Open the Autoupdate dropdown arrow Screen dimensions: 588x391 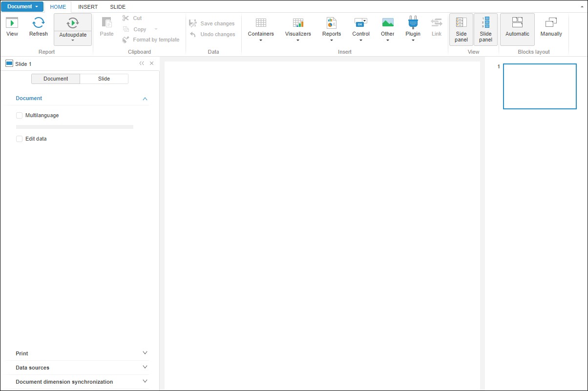pyautogui.click(x=73, y=41)
